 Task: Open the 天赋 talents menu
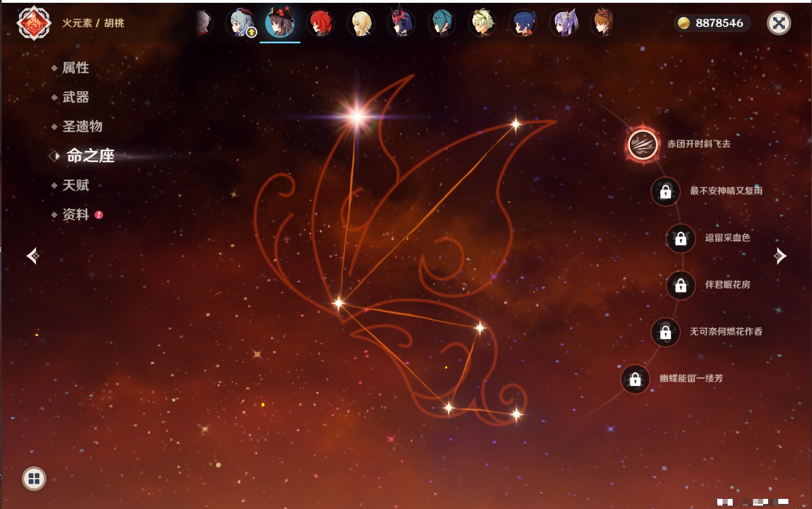pos(75,185)
